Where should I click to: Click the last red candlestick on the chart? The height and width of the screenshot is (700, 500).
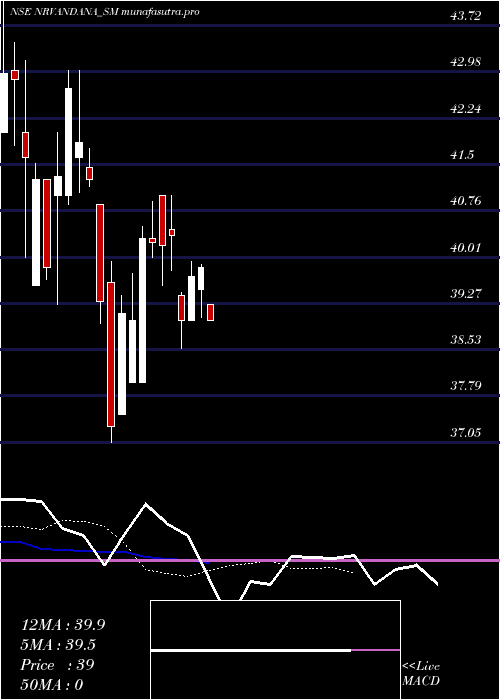click(210, 312)
